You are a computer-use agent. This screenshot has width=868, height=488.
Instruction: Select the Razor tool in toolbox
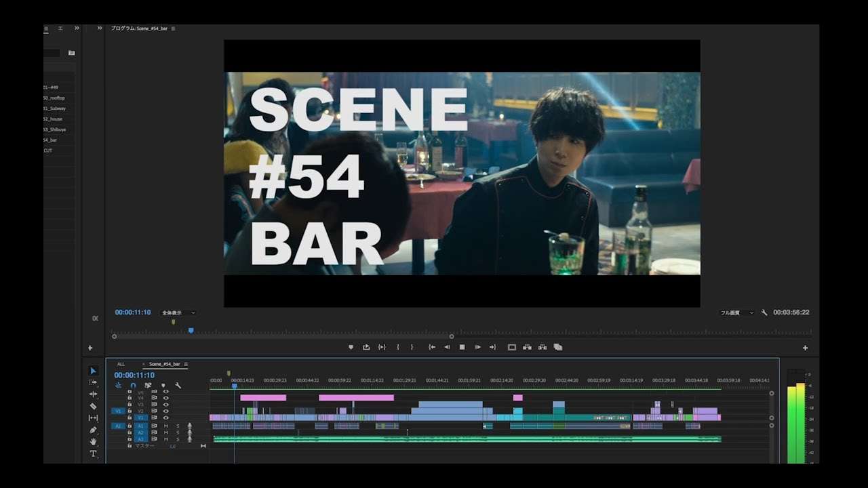tap(94, 406)
